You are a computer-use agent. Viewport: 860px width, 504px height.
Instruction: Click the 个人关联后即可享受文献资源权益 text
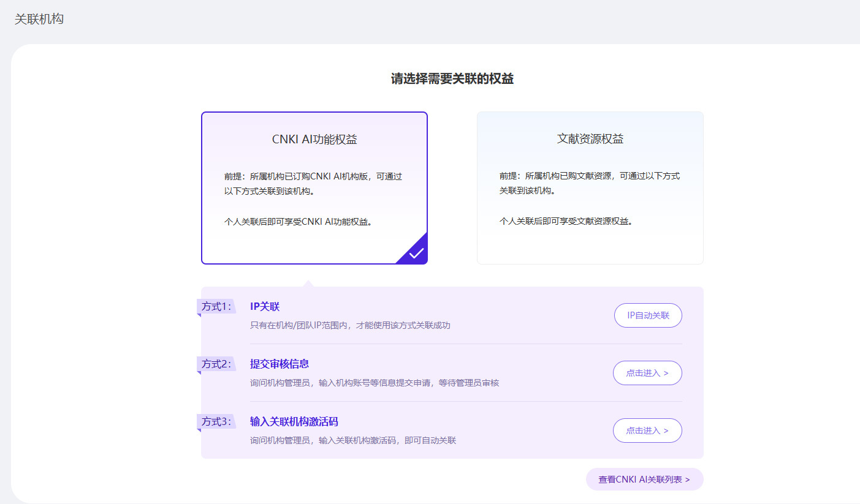click(x=566, y=221)
